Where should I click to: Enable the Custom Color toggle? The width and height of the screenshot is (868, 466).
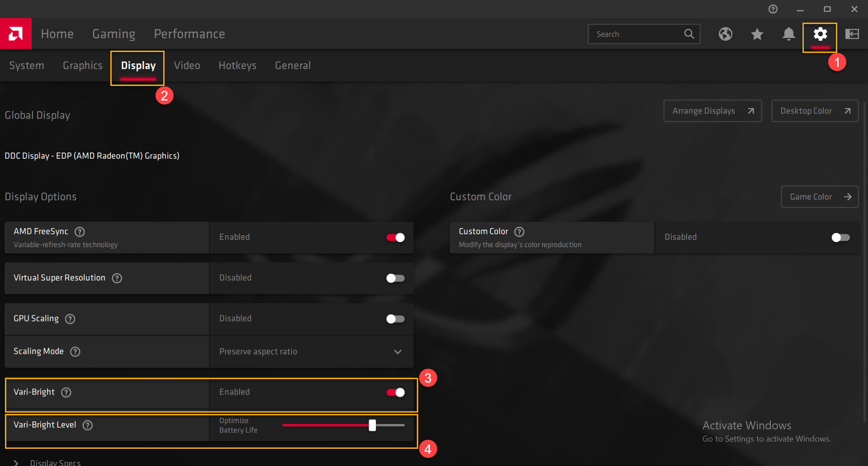click(x=840, y=238)
